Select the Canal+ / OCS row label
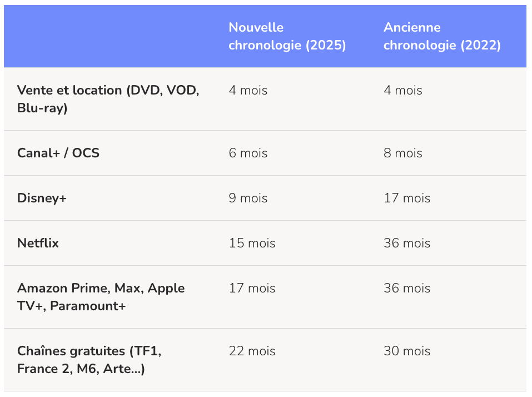The height and width of the screenshot is (397, 532). (x=58, y=153)
